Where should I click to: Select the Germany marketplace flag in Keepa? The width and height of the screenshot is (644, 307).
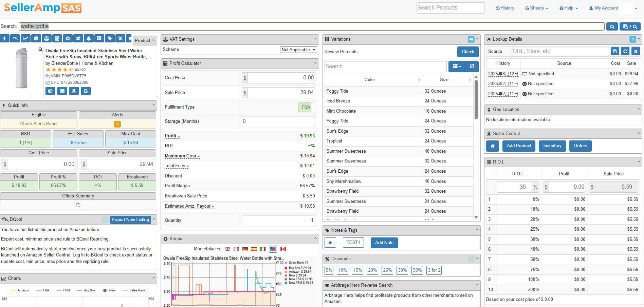(245, 249)
